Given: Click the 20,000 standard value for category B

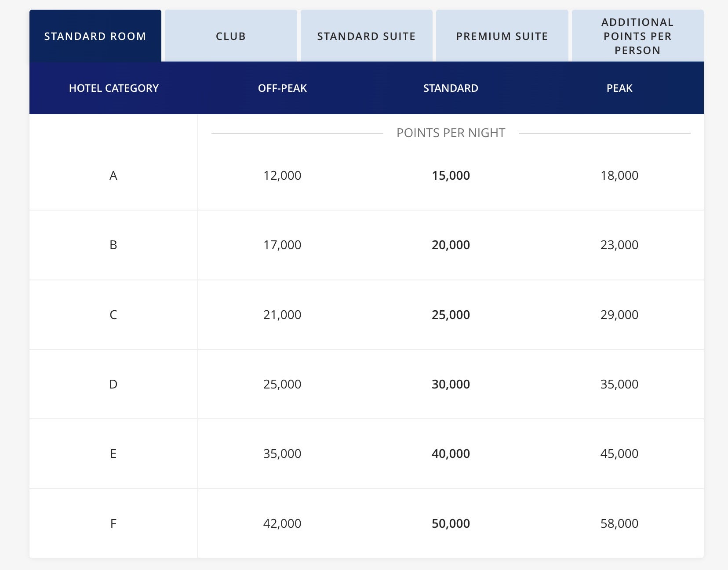Looking at the screenshot, I should point(451,245).
